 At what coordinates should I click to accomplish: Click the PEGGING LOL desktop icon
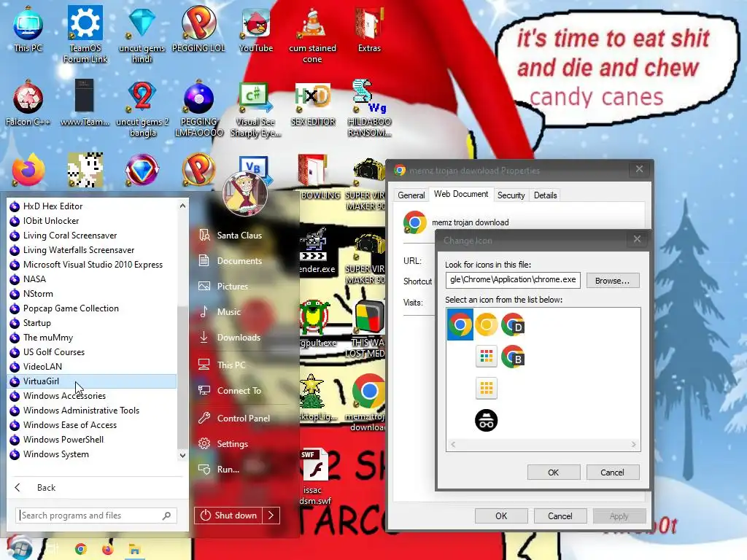tap(198, 29)
